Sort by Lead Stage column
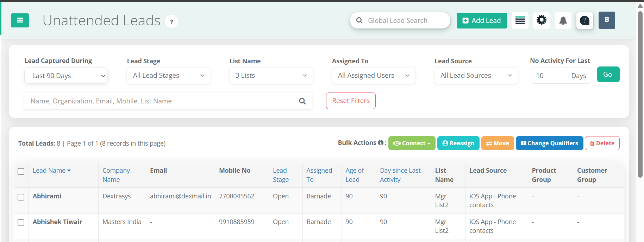Image resolution: width=644 pixels, height=242 pixels. (x=281, y=175)
